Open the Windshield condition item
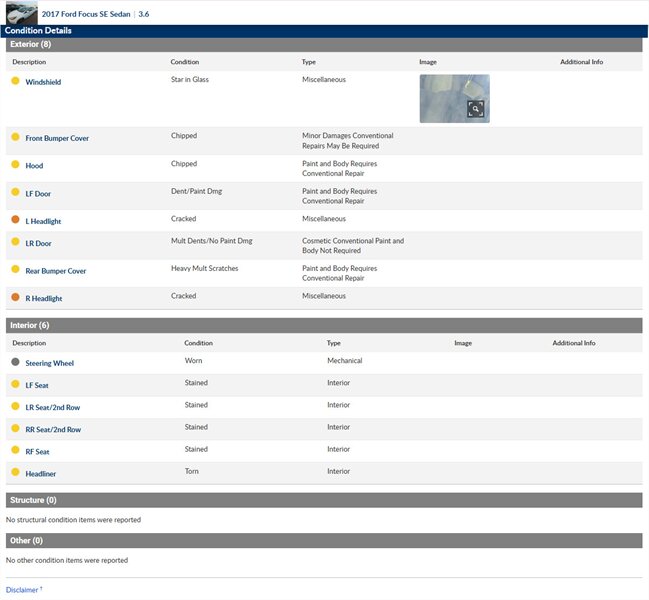The height and width of the screenshot is (600, 649). click(43, 82)
